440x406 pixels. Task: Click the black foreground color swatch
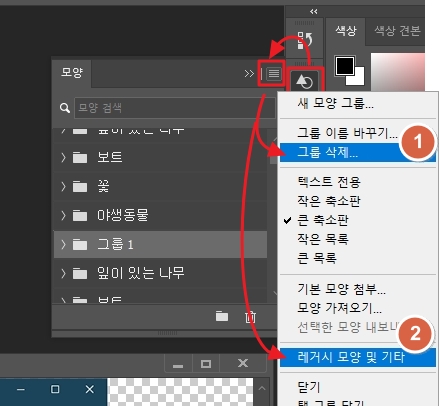(x=345, y=66)
